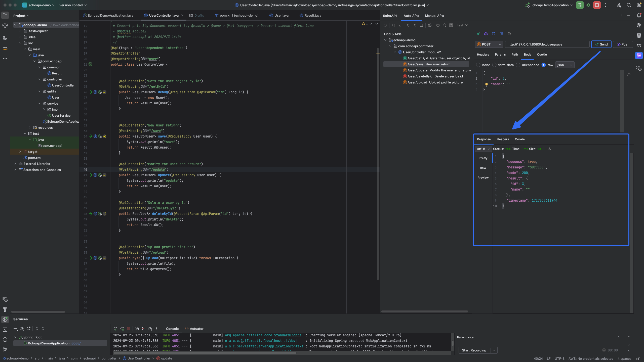644x362 pixels.
Task: Switch response view to Preview
Action: tap(483, 178)
